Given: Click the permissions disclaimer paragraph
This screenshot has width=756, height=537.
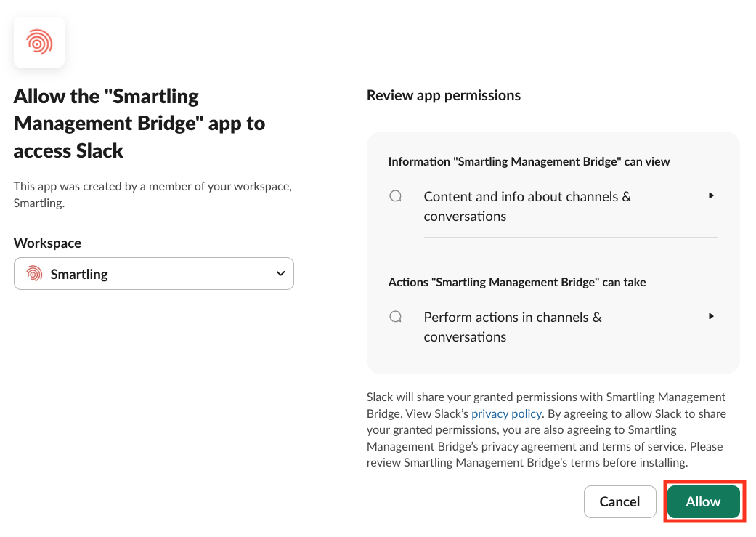Looking at the screenshot, I should pyautogui.click(x=546, y=430).
